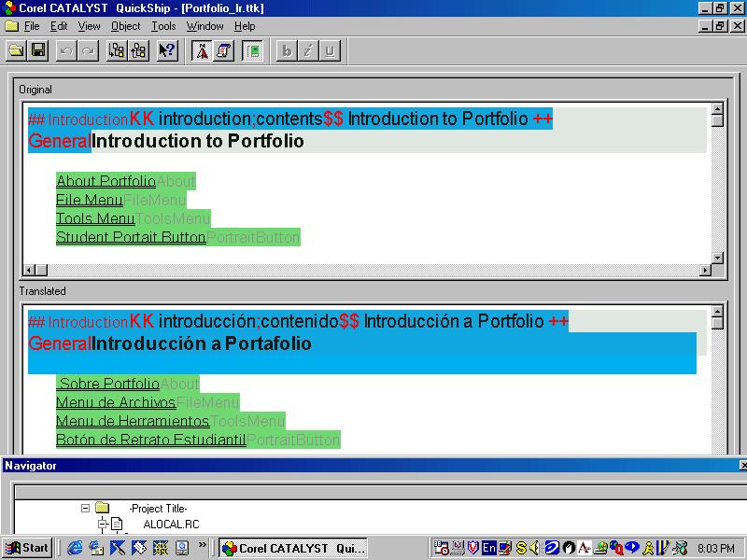Click the Original pane scroll right arrow
The image size is (747, 560).
point(706,270)
